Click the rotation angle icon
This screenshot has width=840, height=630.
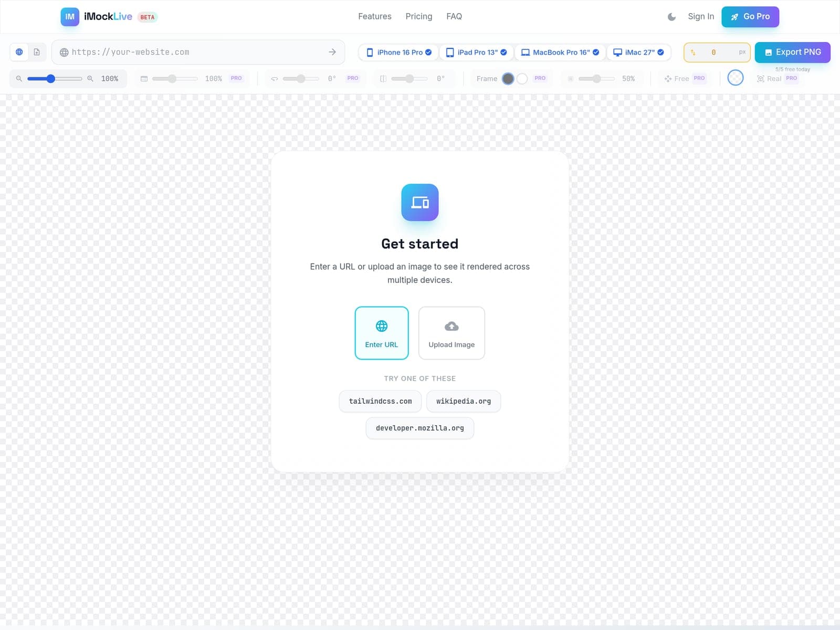(x=274, y=79)
